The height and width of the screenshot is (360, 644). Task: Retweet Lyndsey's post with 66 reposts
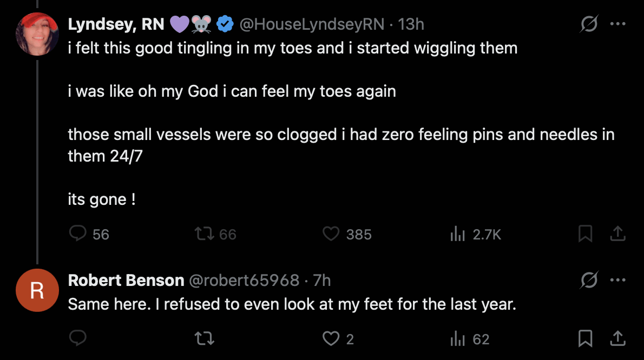tap(203, 234)
